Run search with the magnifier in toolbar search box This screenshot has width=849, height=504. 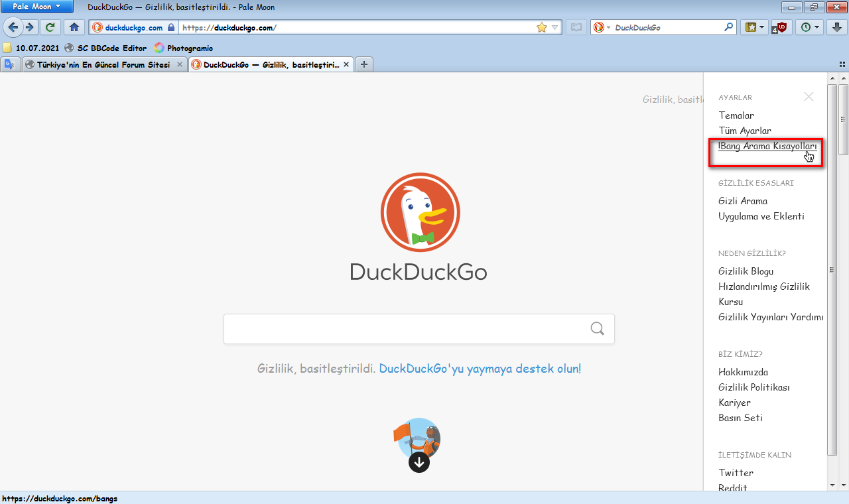729,27
